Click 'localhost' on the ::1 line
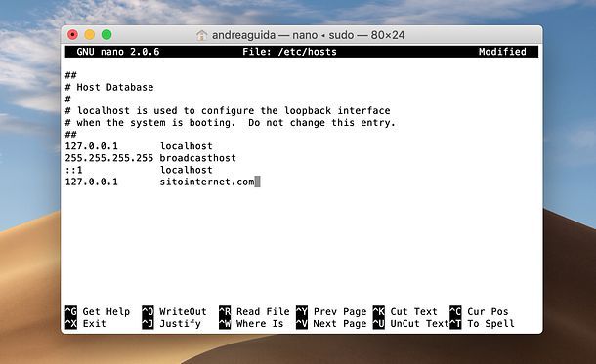This screenshot has width=596, height=364. [x=187, y=170]
